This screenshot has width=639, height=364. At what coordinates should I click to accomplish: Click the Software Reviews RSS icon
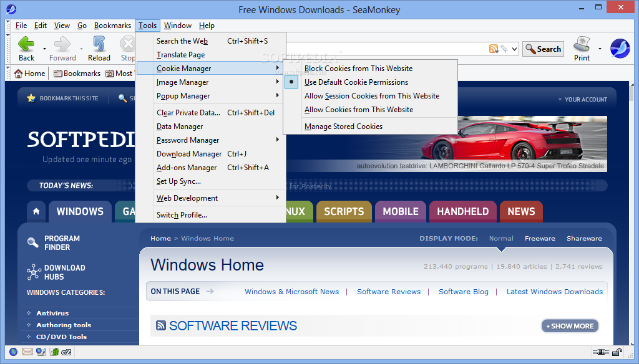[x=161, y=325]
